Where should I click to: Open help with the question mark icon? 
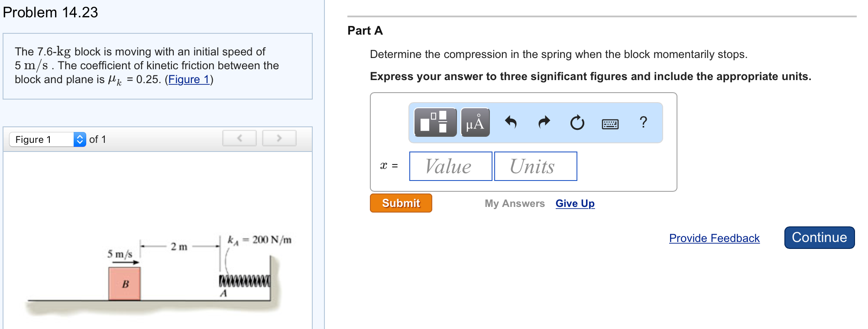pyautogui.click(x=643, y=123)
